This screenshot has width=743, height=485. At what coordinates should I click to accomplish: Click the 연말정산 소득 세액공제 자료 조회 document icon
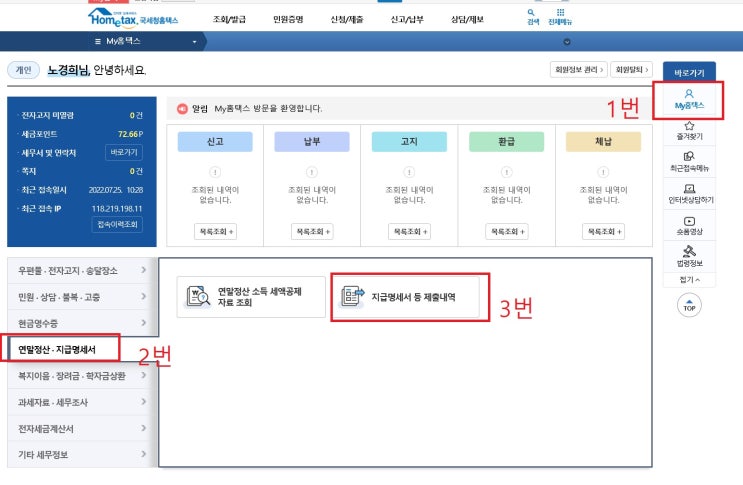coord(198,297)
